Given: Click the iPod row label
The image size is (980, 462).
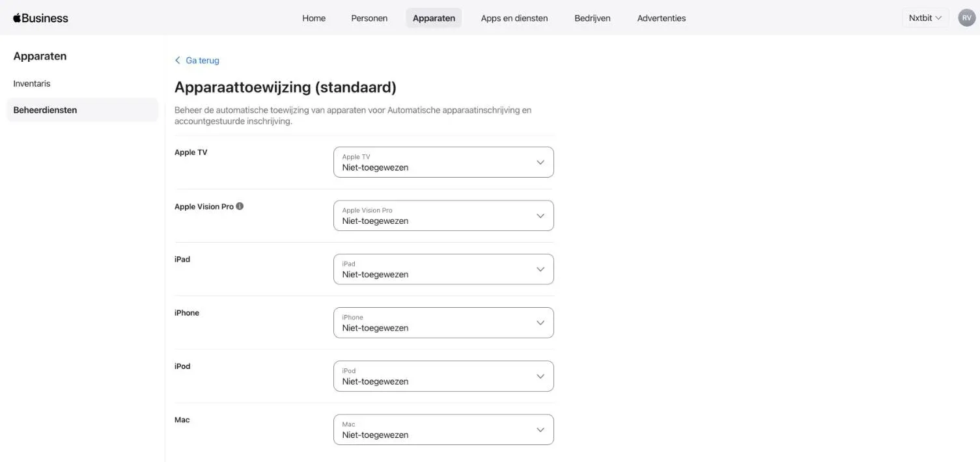Looking at the screenshot, I should coord(182,366).
